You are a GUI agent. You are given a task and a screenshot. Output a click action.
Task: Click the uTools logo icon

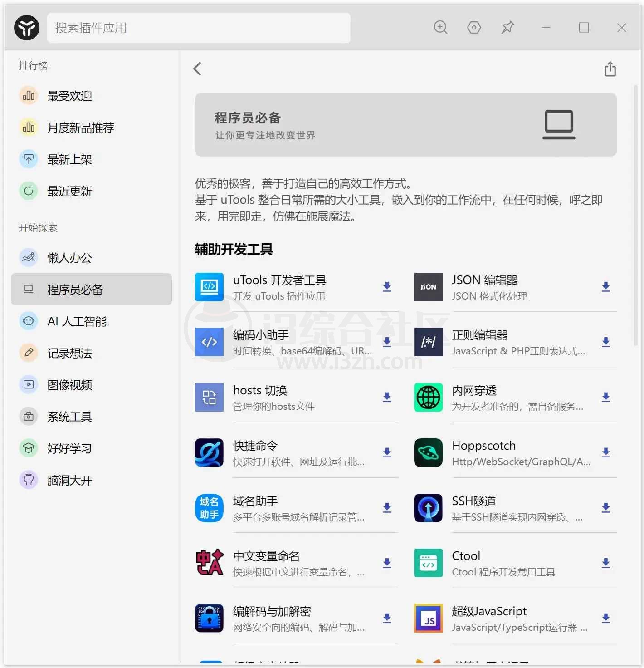coord(27,28)
